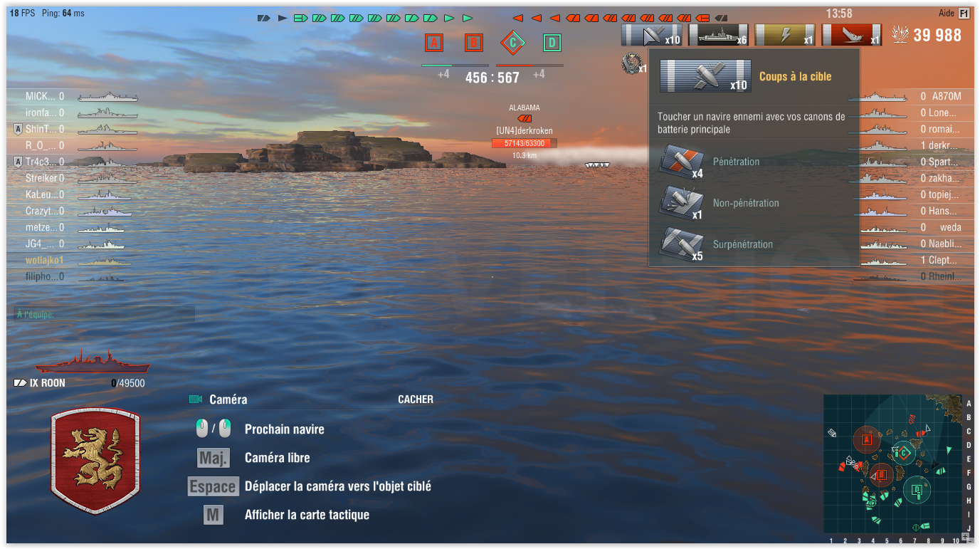Open help via Aide label

(947, 14)
